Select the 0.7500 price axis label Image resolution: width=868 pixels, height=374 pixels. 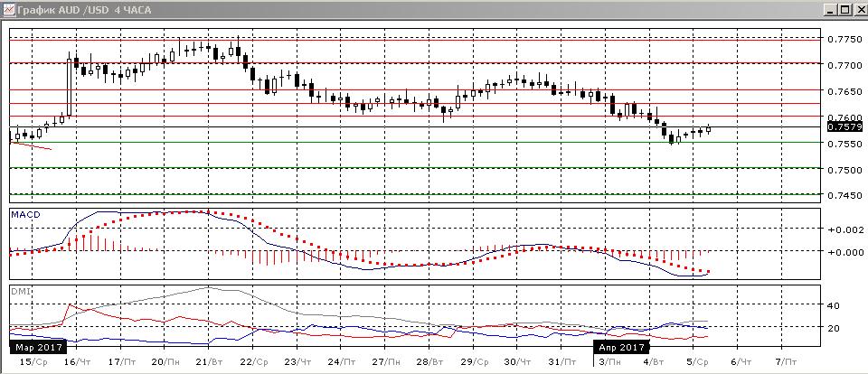[x=844, y=169]
